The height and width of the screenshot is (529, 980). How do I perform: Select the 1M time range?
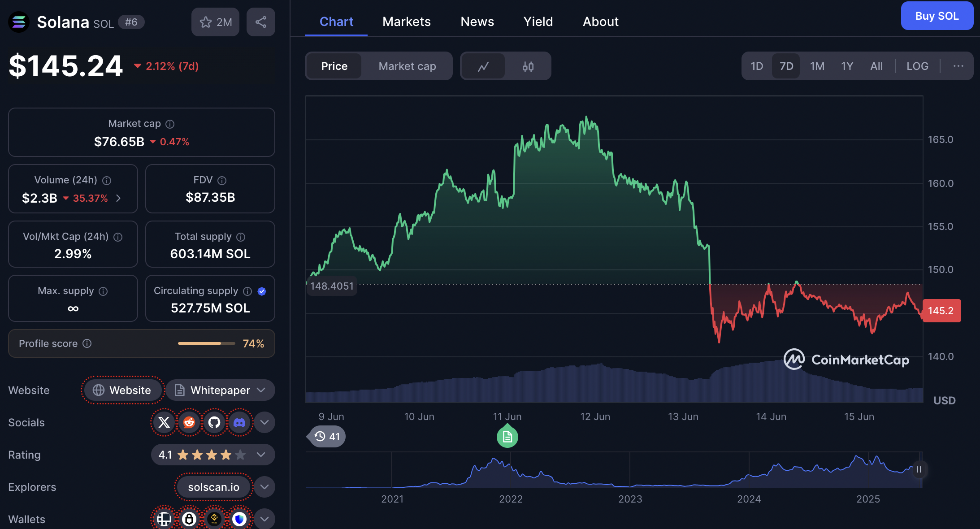click(817, 66)
